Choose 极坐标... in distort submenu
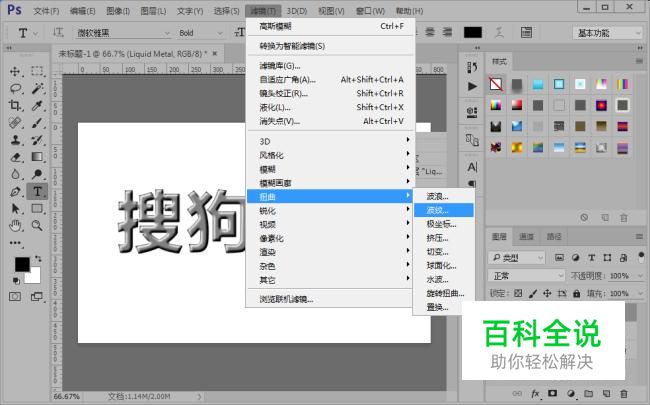The width and height of the screenshot is (650, 405). pos(444,224)
